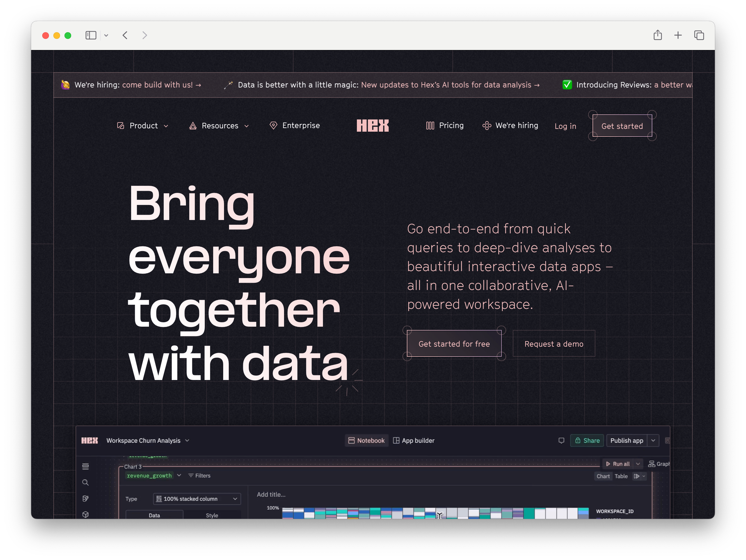Open the revenue_growth dataframe dropdown
Viewport: 746px width, 560px height.
pos(153,476)
